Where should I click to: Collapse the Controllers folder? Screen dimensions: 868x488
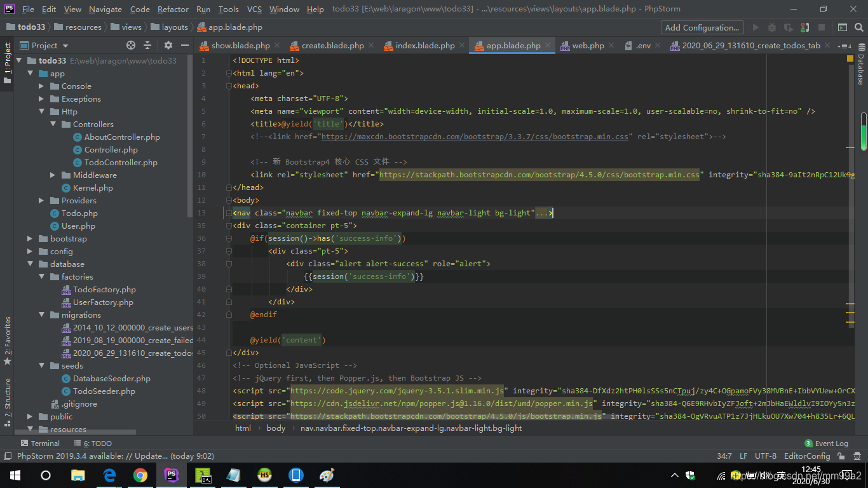(53, 125)
